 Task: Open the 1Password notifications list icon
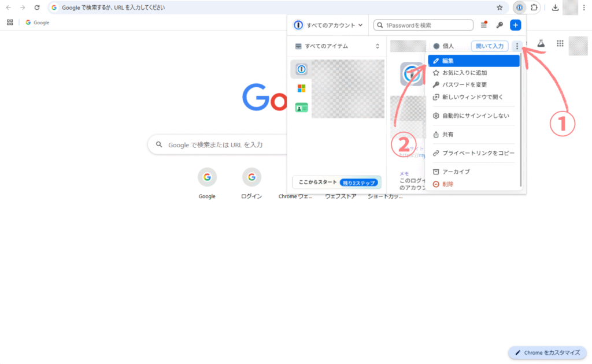click(x=484, y=25)
